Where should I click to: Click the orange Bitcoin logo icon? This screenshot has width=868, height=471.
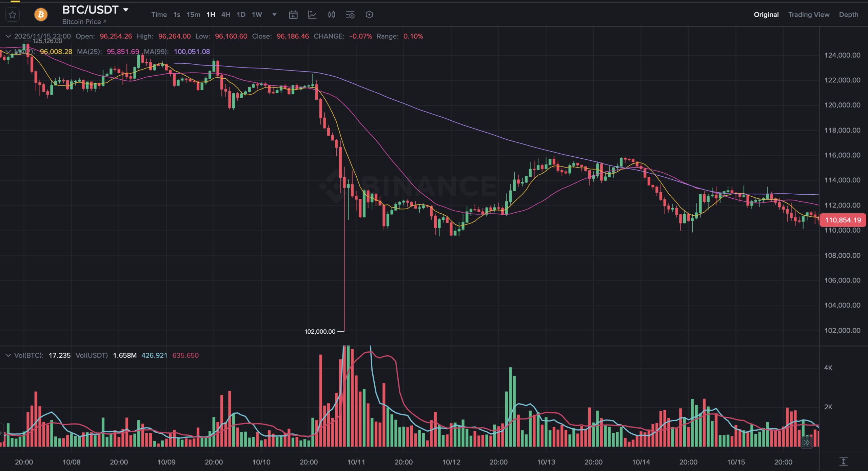tap(41, 15)
